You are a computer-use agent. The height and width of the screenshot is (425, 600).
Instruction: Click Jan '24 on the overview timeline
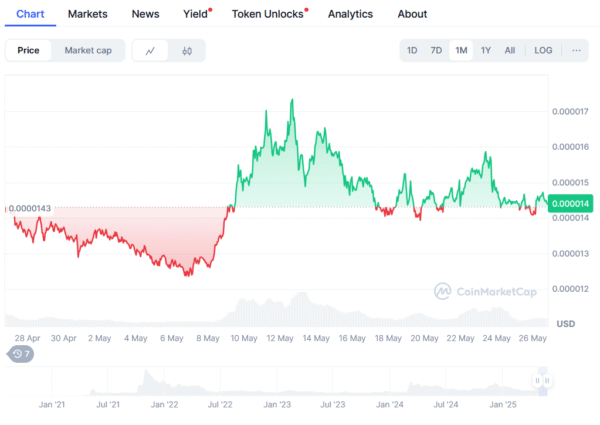(x=390, y=405)
